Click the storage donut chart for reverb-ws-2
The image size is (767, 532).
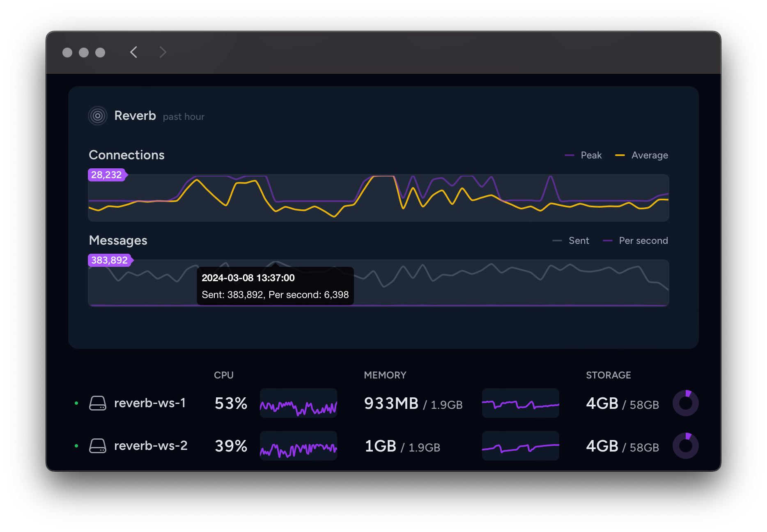685,445
